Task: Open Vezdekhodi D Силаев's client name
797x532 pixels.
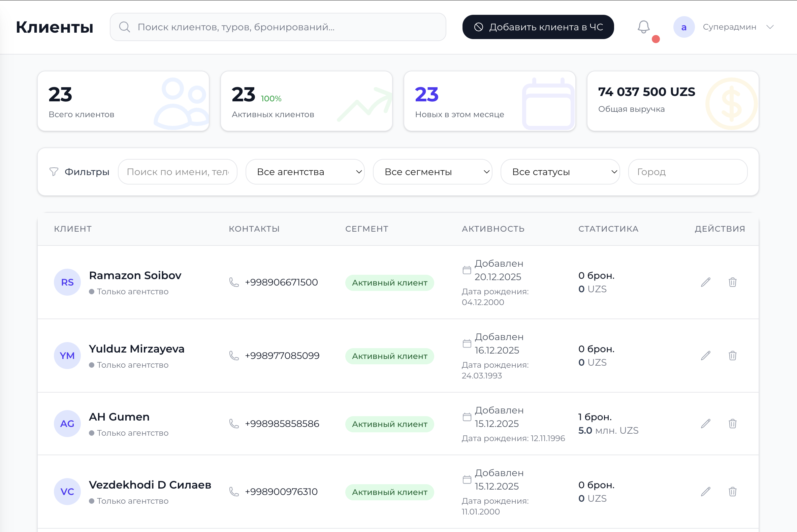Action: [150, 485]
